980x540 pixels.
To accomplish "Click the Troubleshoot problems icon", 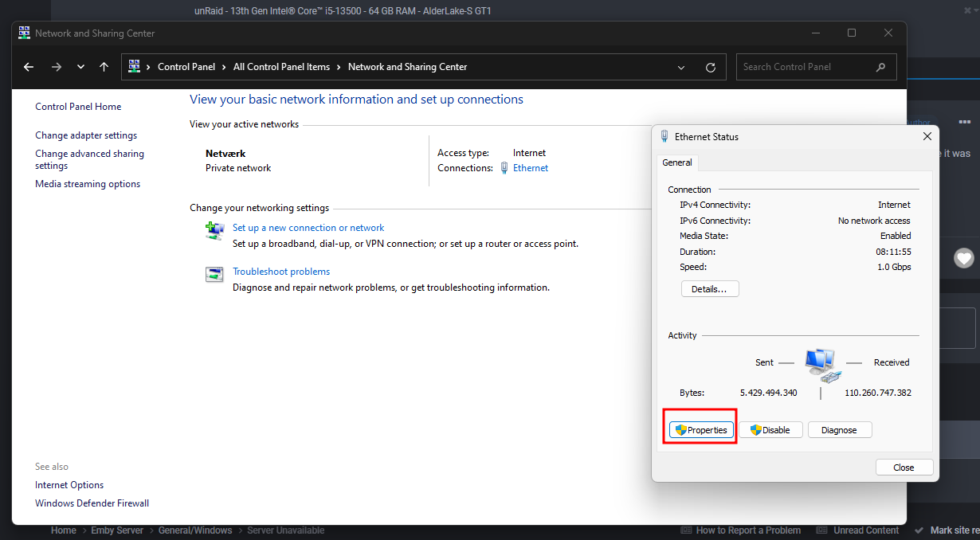I will tap(214, 275).
